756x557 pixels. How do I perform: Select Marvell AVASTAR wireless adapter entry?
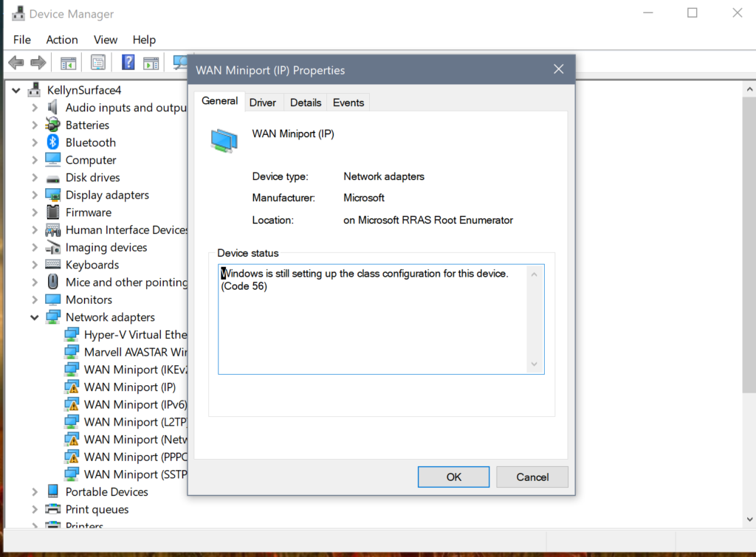coord(126,352)
